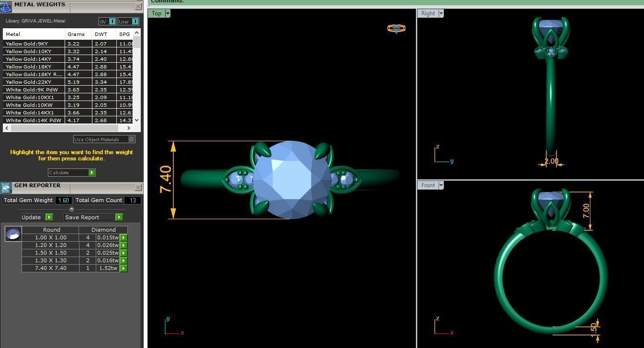Click the Metal Weights panel cone icon

(x=6, y=7)
